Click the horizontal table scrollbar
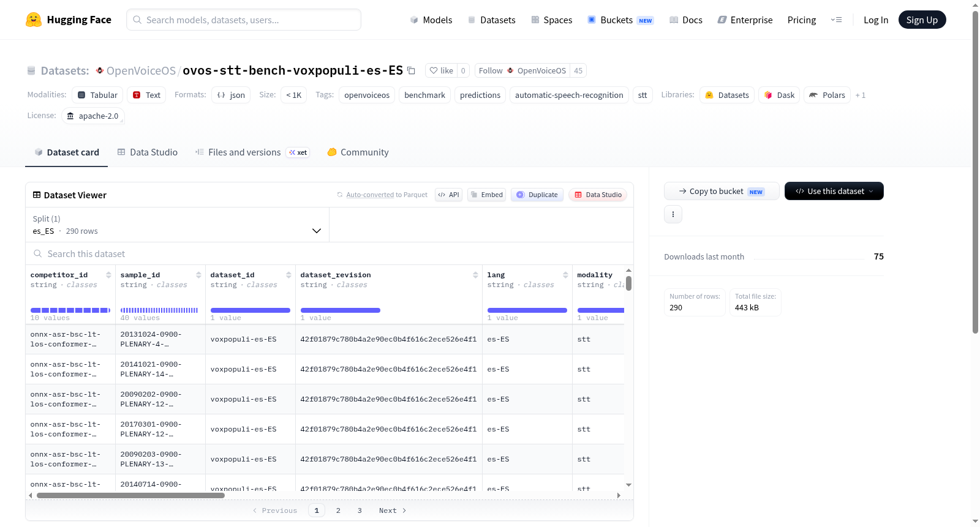 point(130,495)
